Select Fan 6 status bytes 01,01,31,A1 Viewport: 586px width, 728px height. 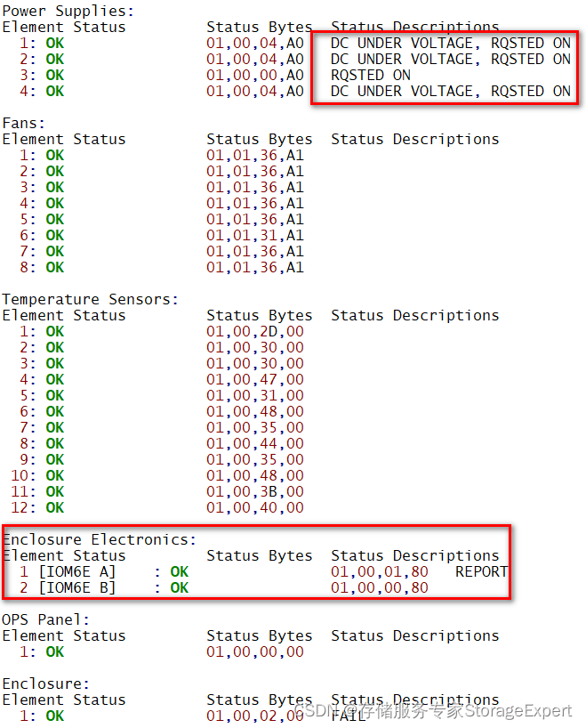[x=255, y=235]
